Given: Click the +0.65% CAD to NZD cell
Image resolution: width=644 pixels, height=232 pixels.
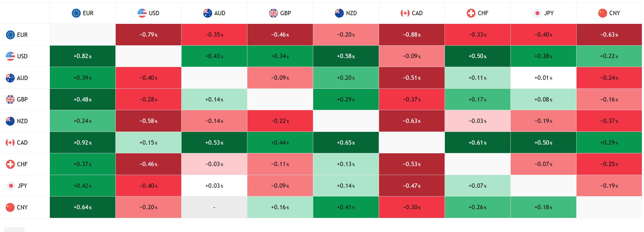Looking at the screenshot, I should pyautogui.click(x=346, y=143).
